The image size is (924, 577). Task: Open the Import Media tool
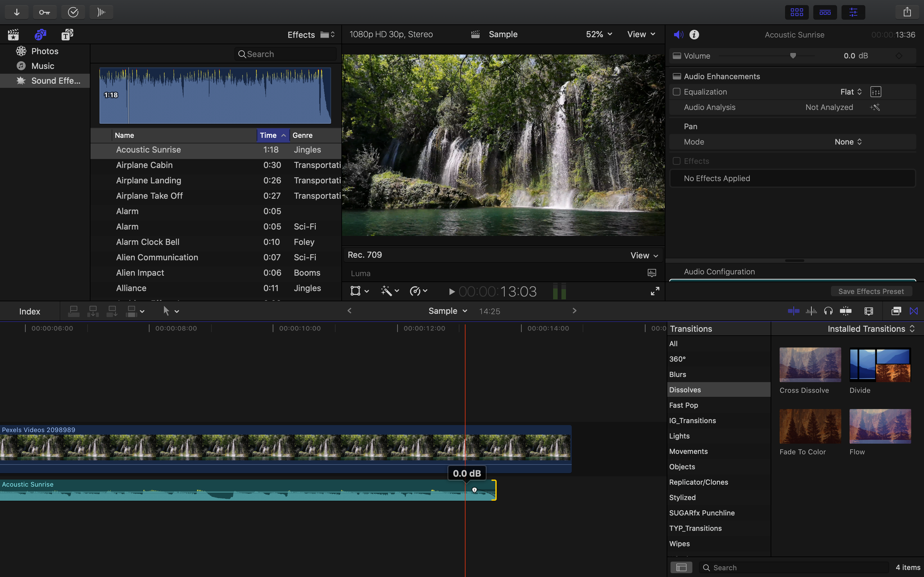click(x=16, y=12)
